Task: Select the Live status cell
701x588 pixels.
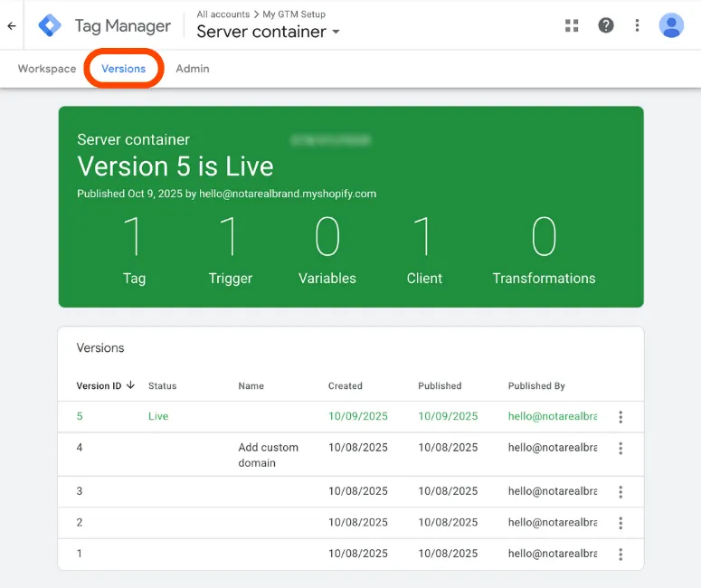Action: pyautogui.click(x=158, y=416)
